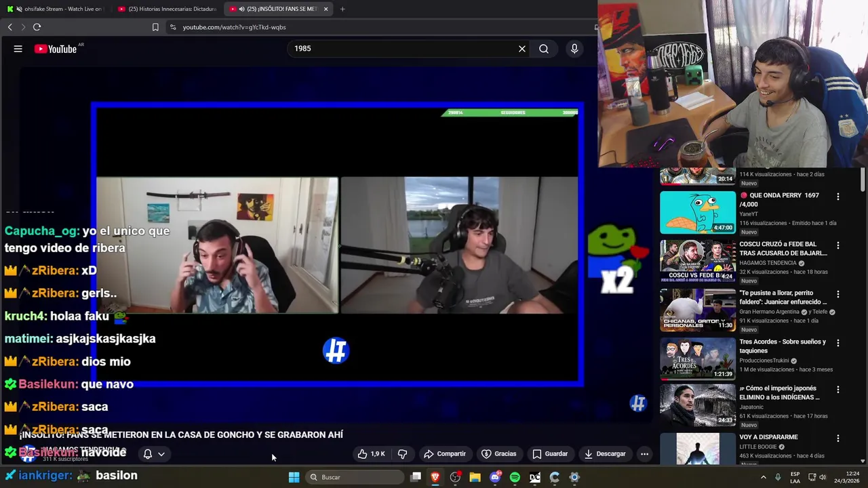
Task: Go forward with the browser forward arrow
Action: [x=23, y=27]
